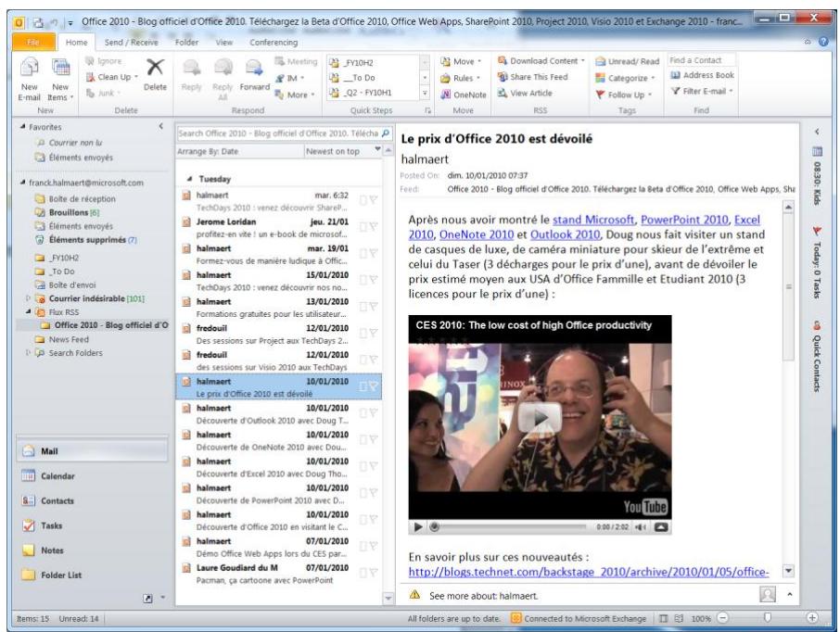Image resolution: width=840 pixels, height=632 pixels.
Task: Click the Delete X icon
Action: click(x=155, y=68)
